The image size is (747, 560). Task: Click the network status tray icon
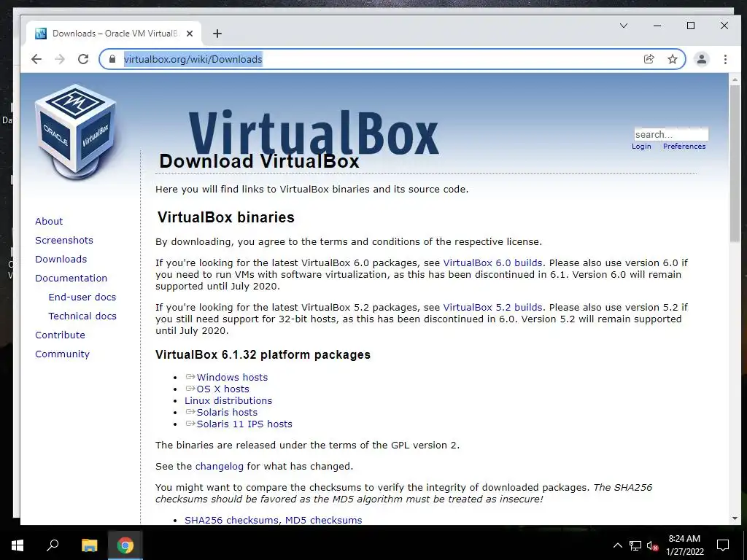[x=635, y=545]
